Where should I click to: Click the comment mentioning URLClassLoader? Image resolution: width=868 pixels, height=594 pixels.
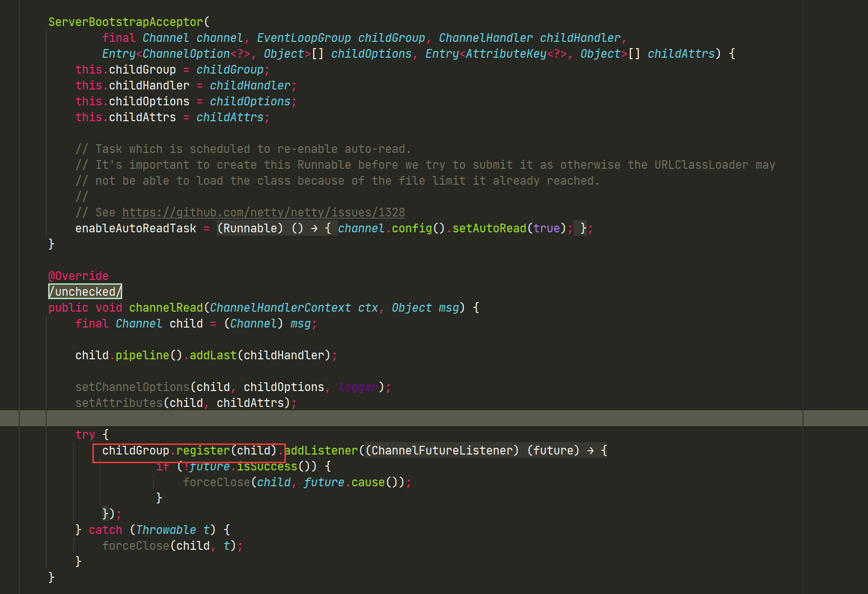point(425,164)
